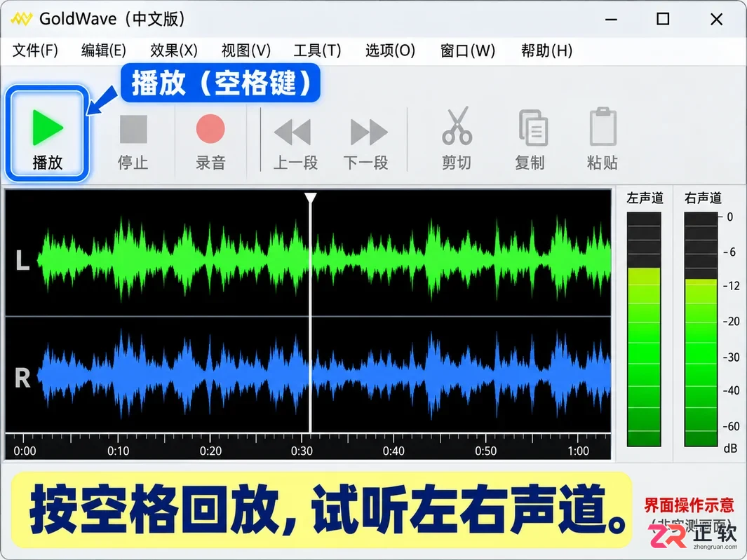
Task: Click the -60 dB scale value
Action: click(732, 425)
